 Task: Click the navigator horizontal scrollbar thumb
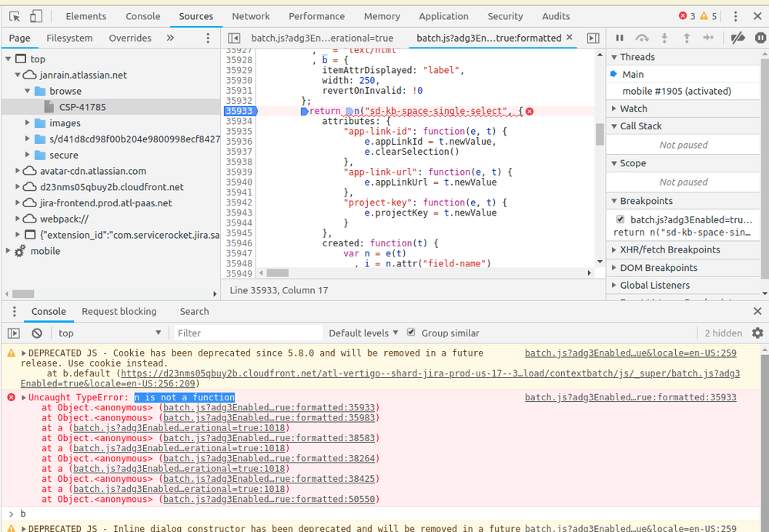(23, 293)
